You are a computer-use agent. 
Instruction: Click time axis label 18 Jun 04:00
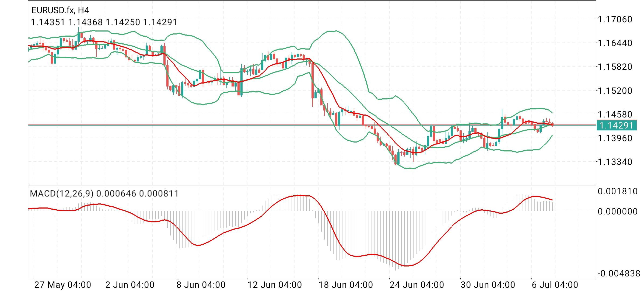click(x=346, y=285)
